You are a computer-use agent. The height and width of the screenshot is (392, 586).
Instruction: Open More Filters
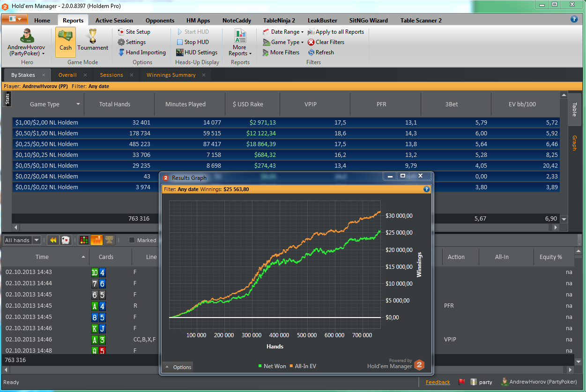[x=281, y=52]
